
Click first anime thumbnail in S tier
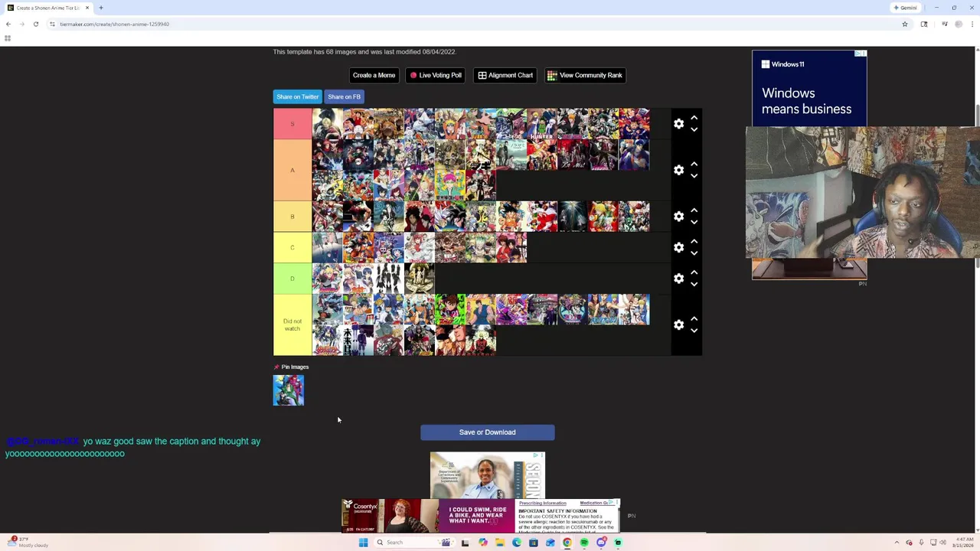[328, 124]
